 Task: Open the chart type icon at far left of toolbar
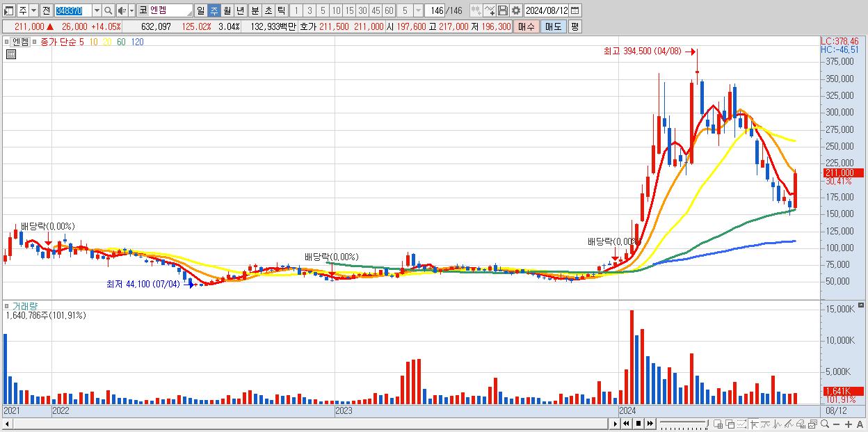point(9,10)
